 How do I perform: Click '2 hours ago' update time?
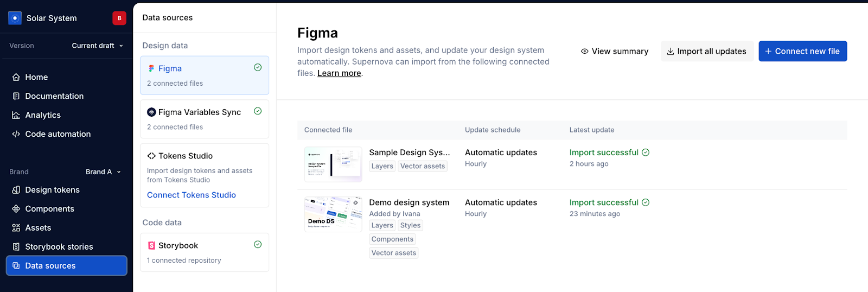pyautogui.click(x=589, y=164)
